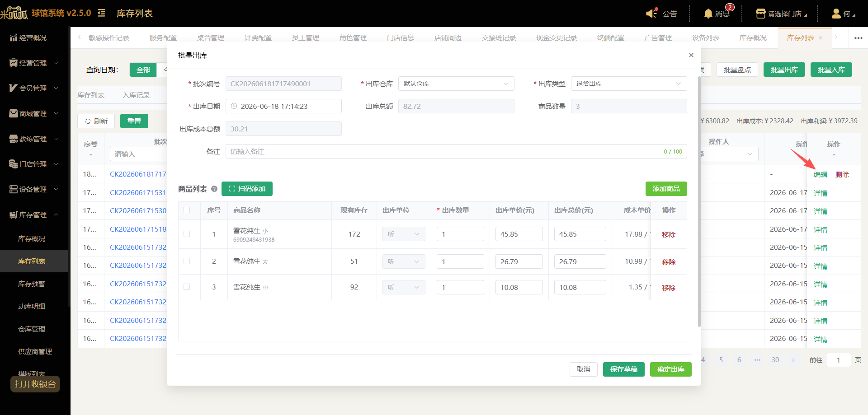
Task: Click the clock icon in 出库日期 field
Action: [x=234, y=106]
